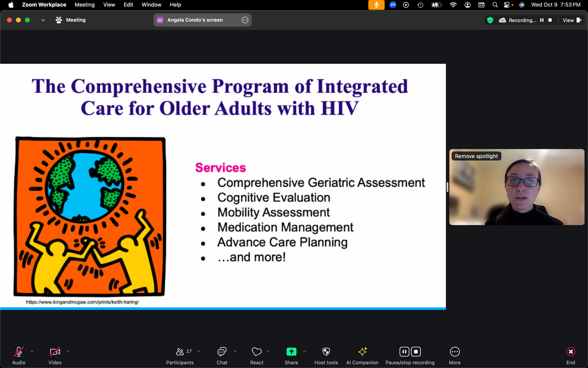Click Remove spotlight button
Screen dimensions: 588x368
(x=476, y=156)
